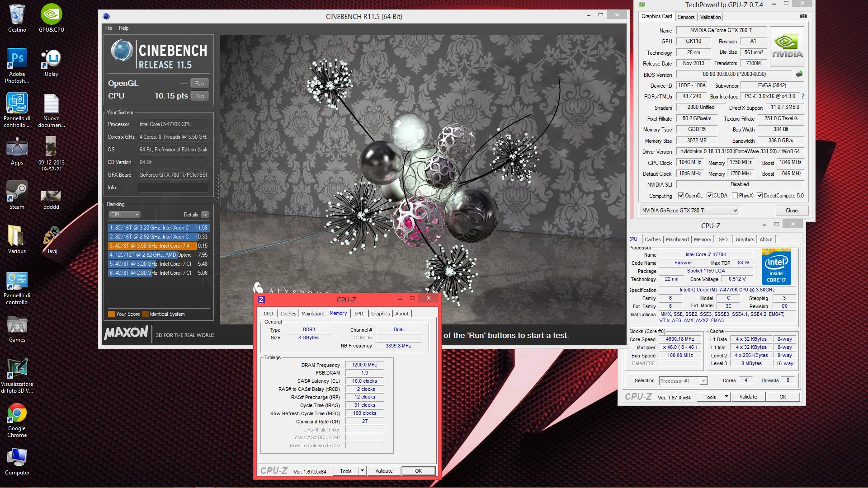The height and width of the screenshot is (488, 868).
Task: Click the GPU-Z camera screenshot icon
Action: coord(803,16)
